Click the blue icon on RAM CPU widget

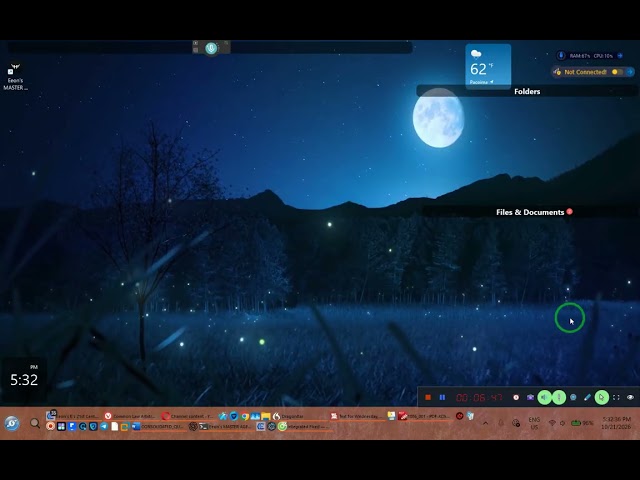[x=561, y=56]
